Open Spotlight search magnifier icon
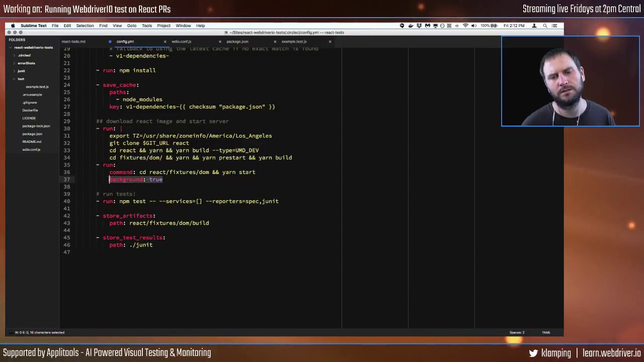This screenshot has width=644, height=362. click(545, 26)
